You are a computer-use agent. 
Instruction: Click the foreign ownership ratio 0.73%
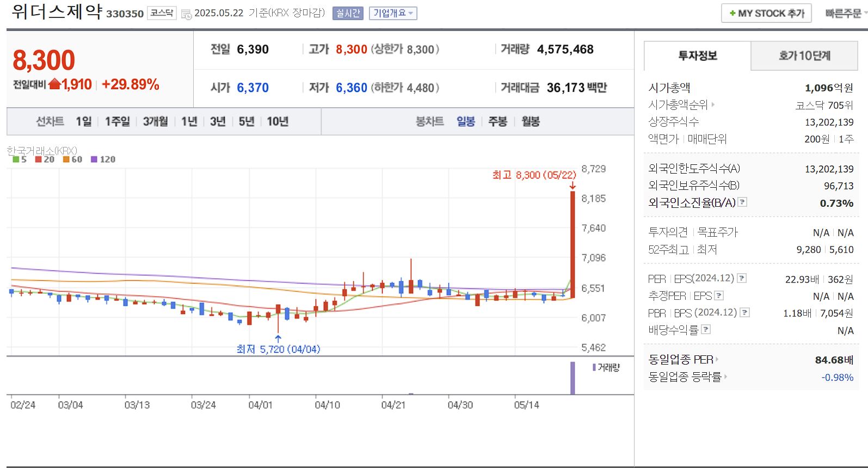coord(836,203)
